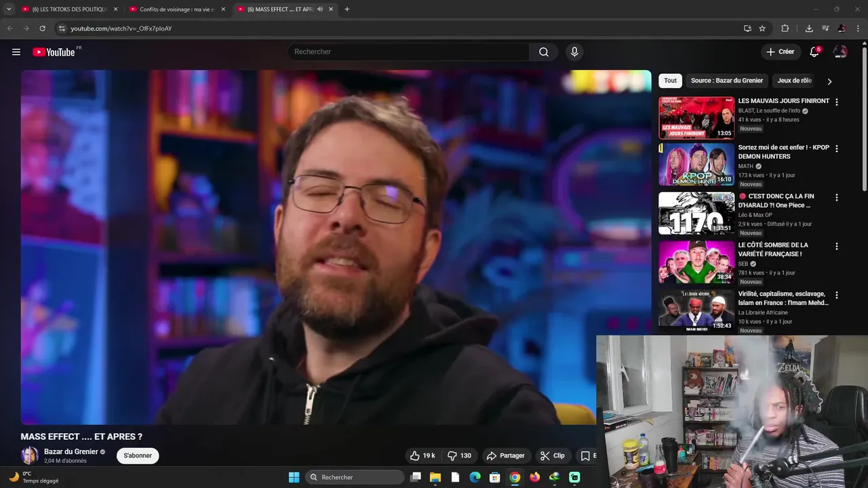Open the YouTube account avatar menu
The image size is (868, 488).
[840, 52]
